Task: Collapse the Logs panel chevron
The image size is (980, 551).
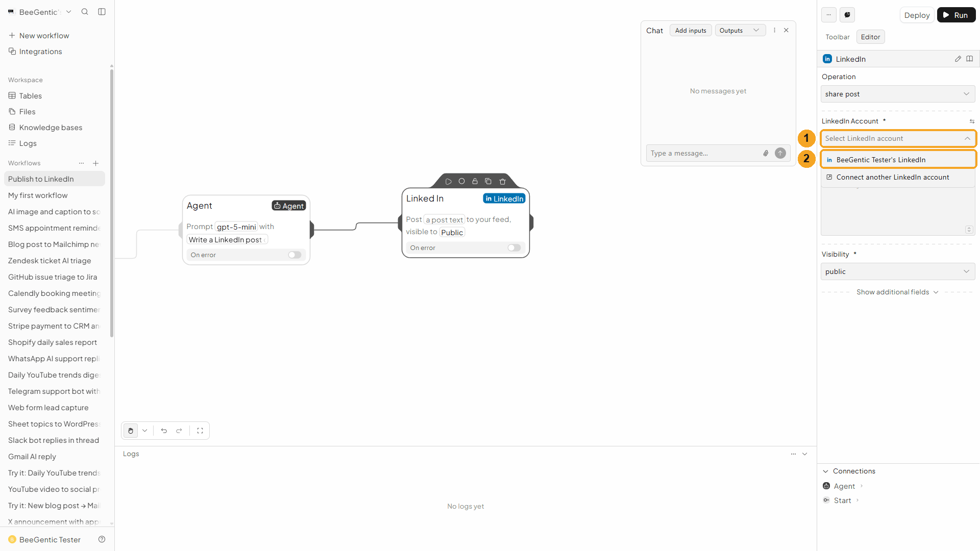Action: (805, 454)
